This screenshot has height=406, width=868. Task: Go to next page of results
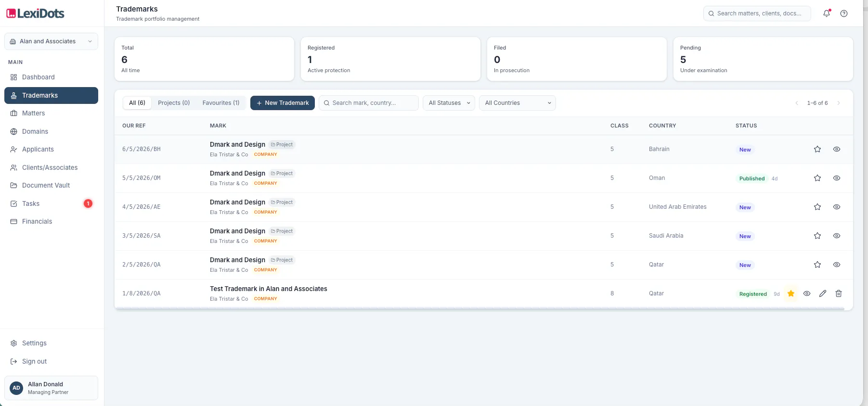pos(839,103)
